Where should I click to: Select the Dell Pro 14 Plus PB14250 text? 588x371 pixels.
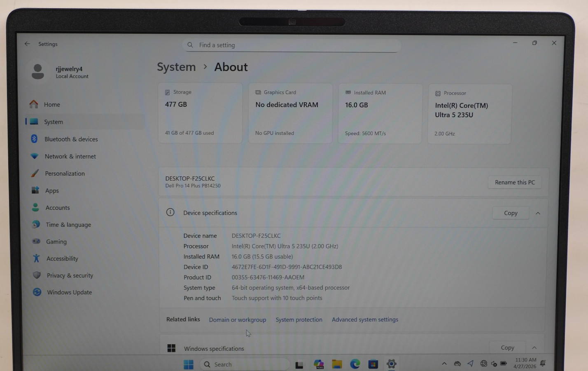click(x=193, y=186)
